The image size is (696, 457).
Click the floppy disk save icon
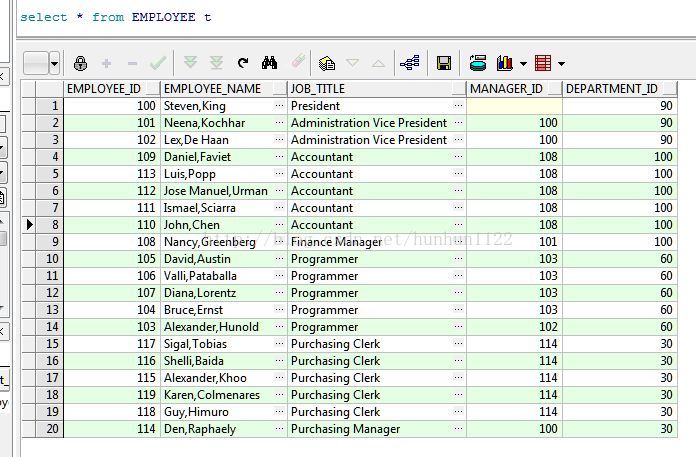(x=444, y=63)
